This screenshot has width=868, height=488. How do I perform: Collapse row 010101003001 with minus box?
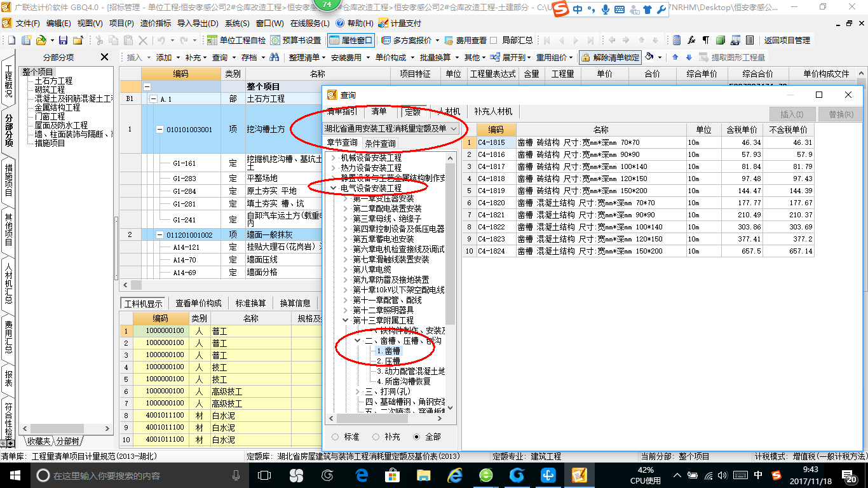(x=160, y=129)
